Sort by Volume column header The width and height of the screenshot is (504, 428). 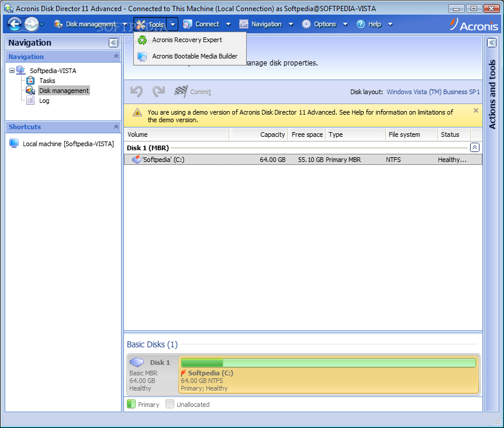click(x=177, y=134)
